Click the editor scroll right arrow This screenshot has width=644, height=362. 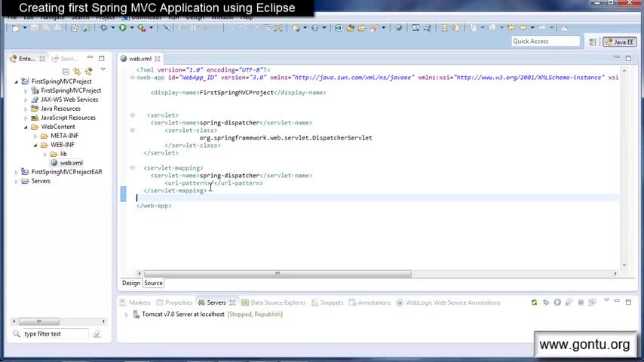click(615, 273)
